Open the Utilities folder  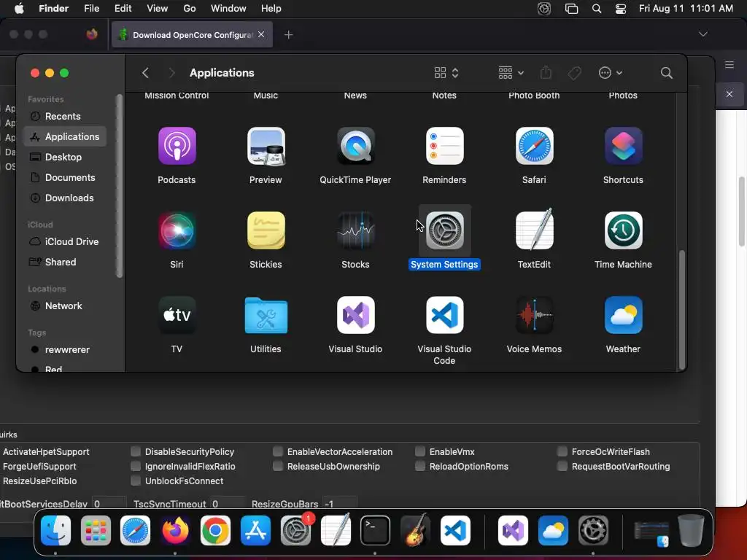click(x=266, y=315)
